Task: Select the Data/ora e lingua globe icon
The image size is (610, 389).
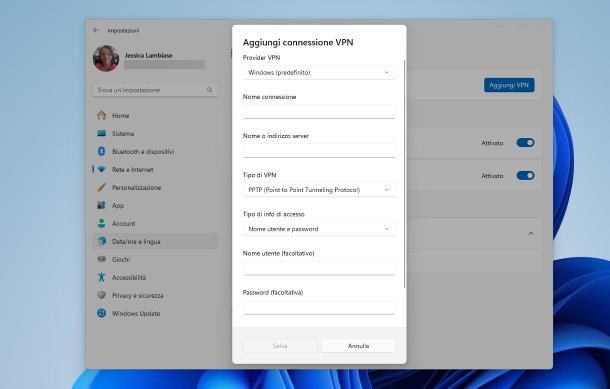Action: [102, 241]
